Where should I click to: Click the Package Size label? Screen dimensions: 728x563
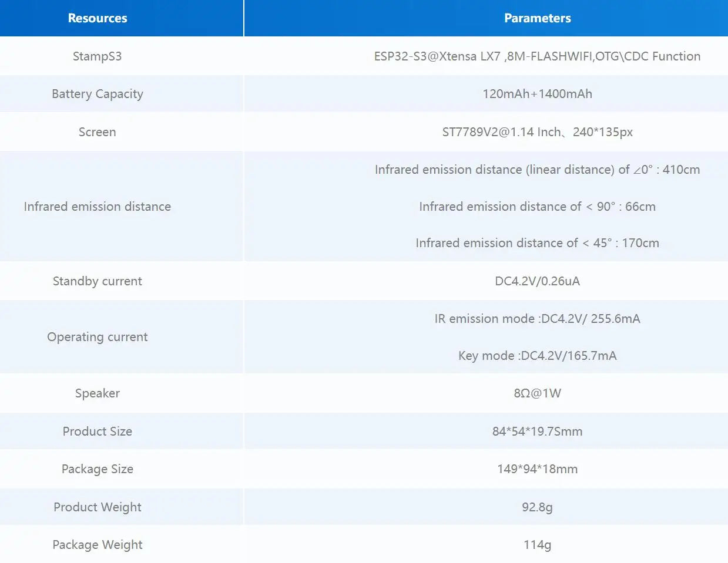[x=98, y=469]
